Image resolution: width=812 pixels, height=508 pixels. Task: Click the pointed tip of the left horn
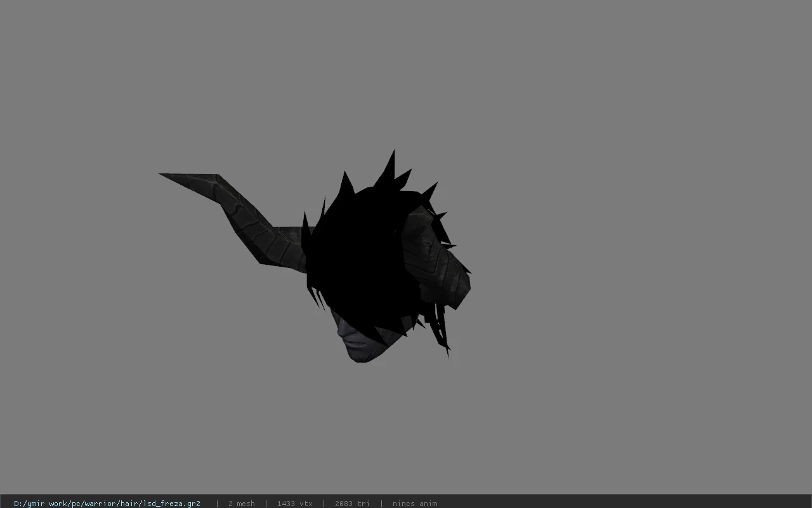166,175
